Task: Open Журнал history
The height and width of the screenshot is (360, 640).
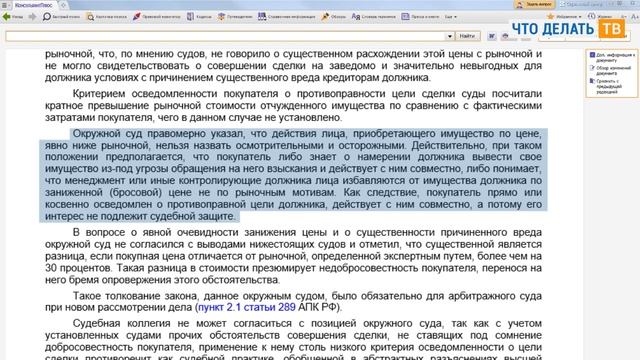Action: (600, 17)
